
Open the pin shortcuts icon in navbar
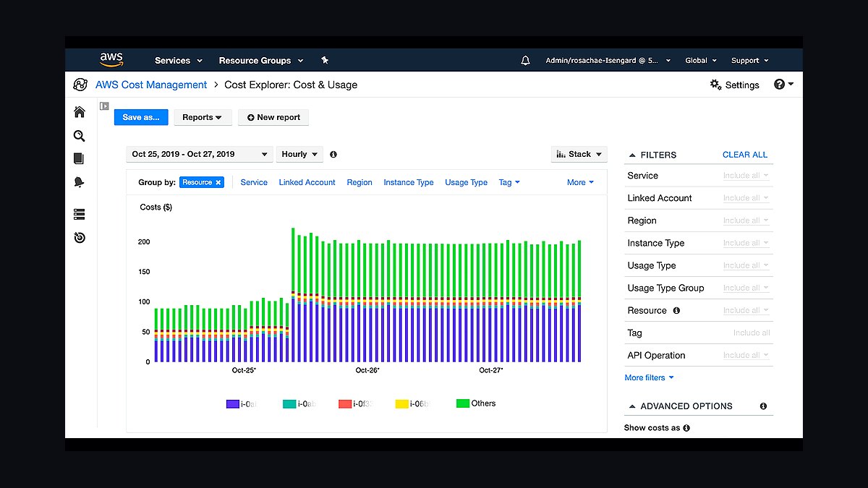(x=325, y=61)
